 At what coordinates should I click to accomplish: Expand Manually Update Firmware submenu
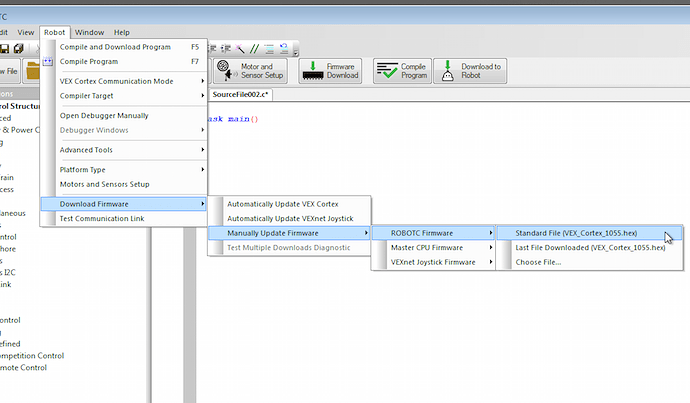point(289,233)
